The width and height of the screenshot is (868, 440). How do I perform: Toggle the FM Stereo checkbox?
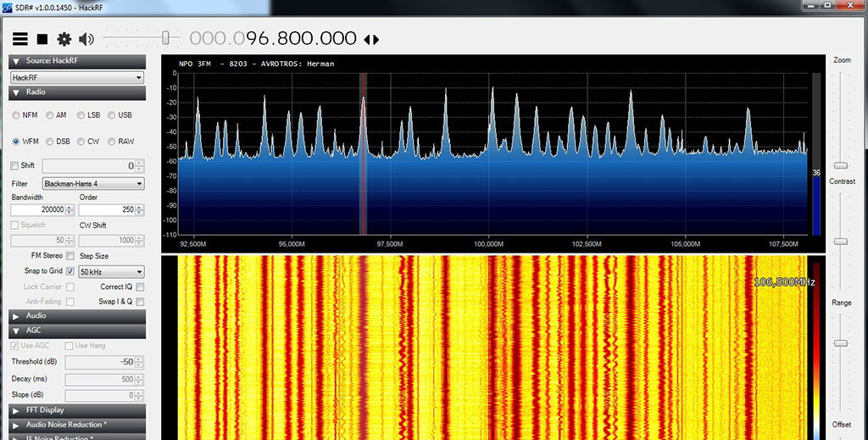(x=71, y=256)
